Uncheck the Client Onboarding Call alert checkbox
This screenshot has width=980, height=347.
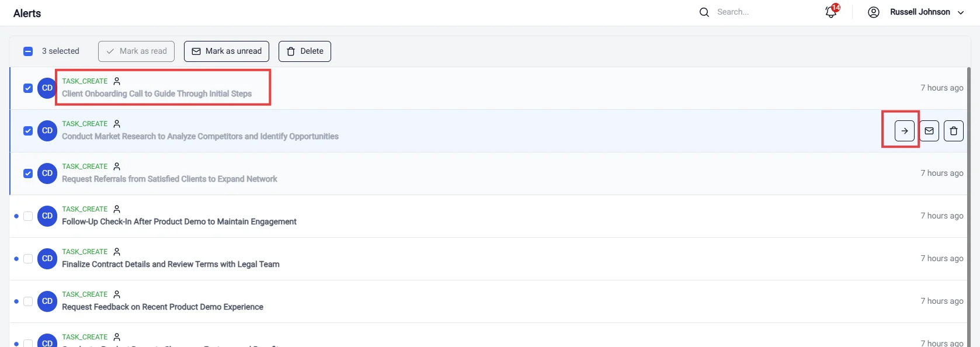coord(28,88)
